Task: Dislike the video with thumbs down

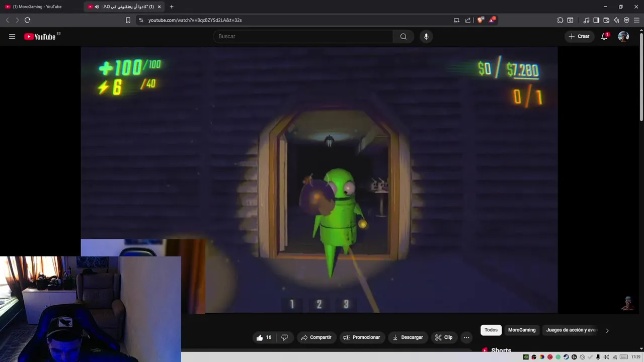Action: (x=284, y=337)
